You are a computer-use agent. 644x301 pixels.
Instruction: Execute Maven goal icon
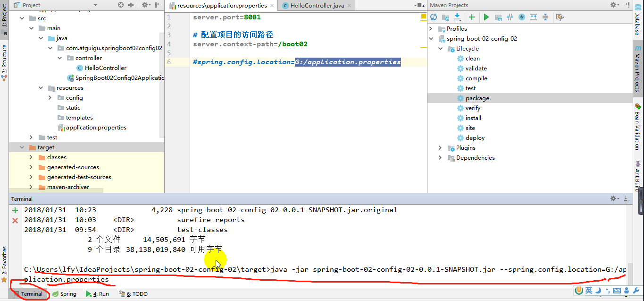(498, 17)
